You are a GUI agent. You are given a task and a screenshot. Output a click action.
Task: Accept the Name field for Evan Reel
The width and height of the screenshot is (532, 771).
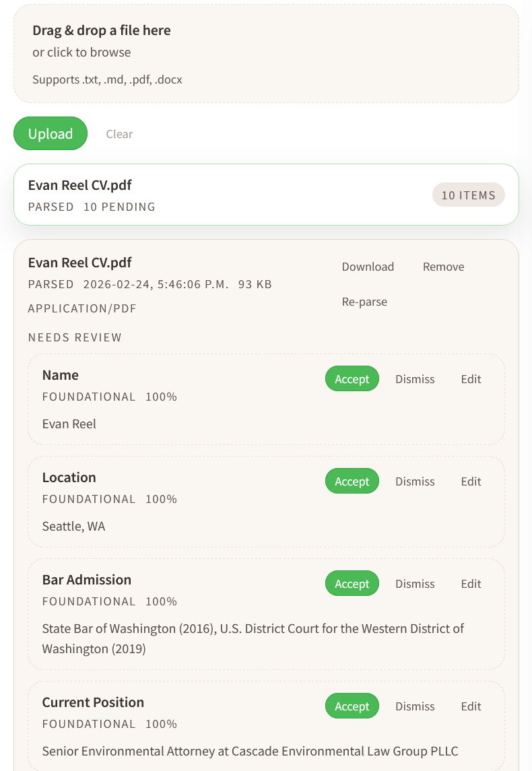click(352, 378)
